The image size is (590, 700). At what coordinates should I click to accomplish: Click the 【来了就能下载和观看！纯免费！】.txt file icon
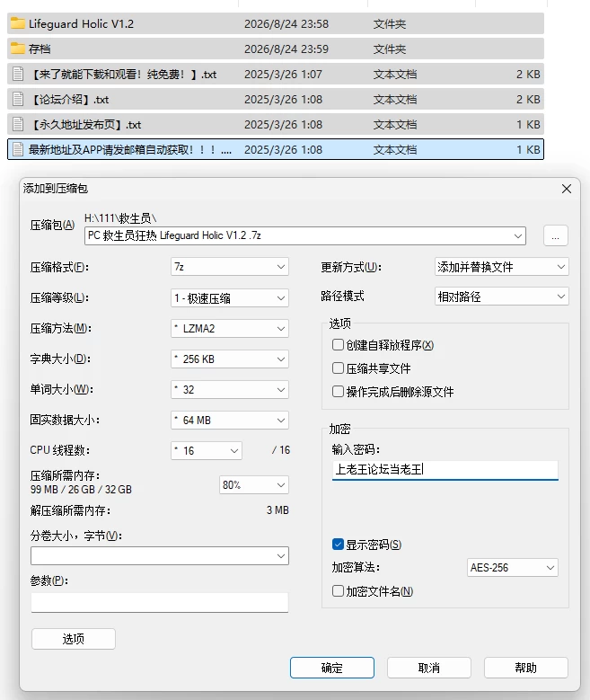pyautogui.click(x=18, y=74)
